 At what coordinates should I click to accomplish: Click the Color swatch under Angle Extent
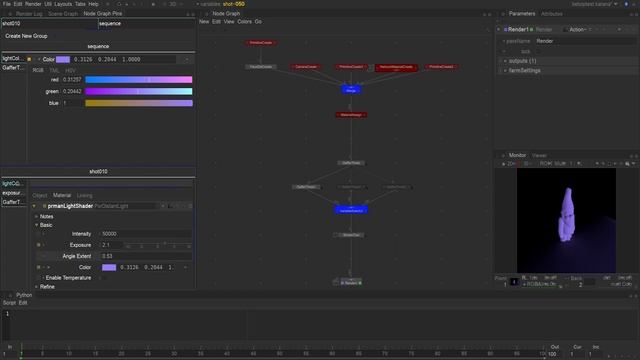(x=109, y=267)
